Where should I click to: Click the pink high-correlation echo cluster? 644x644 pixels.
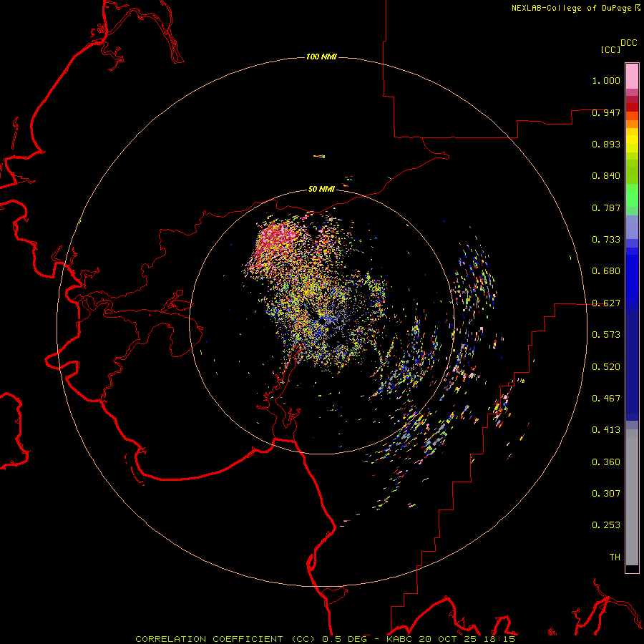point(275,243)
